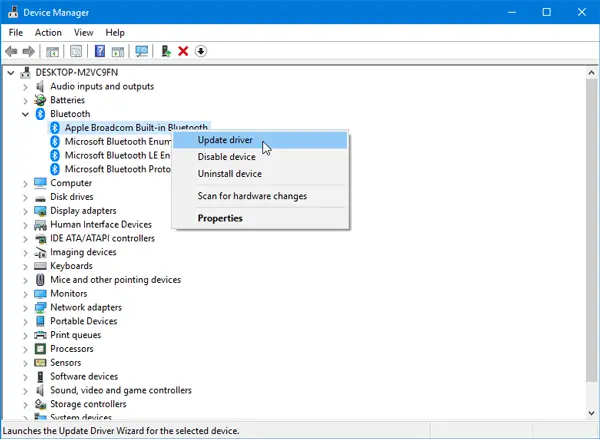Click the Device Manager title bar icon
The height and width of the screenshot is (439, 600).
pos(13,12)
